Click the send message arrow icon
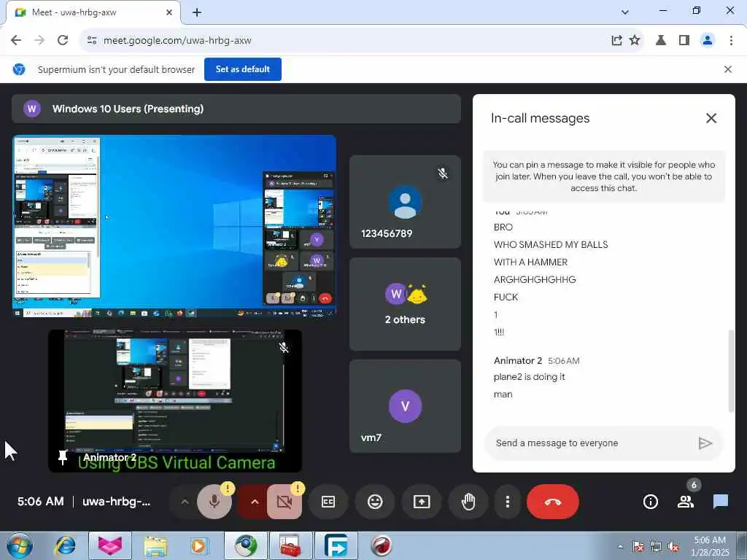The width and height of the screenshot is (747, 560). coord(705,443)
